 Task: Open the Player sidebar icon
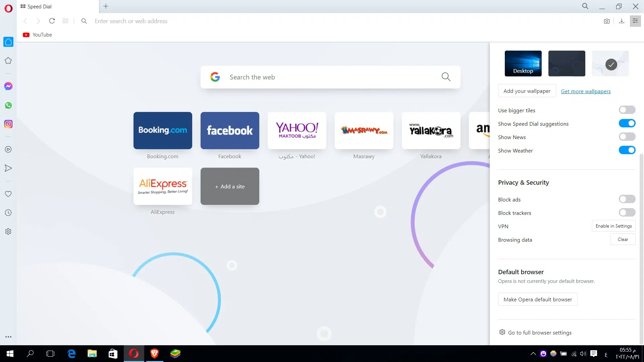tap(8, 149)
